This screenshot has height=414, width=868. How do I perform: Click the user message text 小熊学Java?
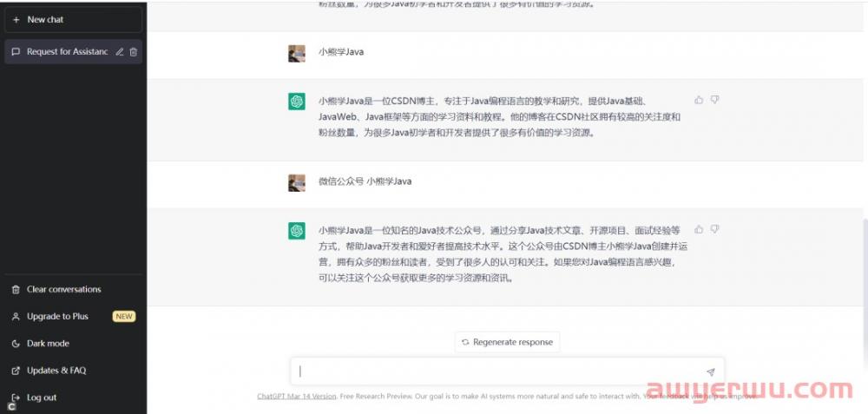[341, 52]
